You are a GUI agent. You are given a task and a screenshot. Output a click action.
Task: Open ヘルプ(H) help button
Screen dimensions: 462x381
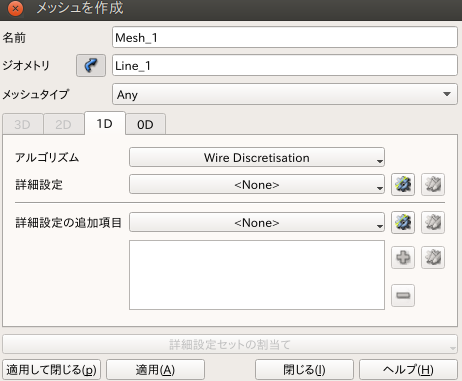tap(408, 370)
